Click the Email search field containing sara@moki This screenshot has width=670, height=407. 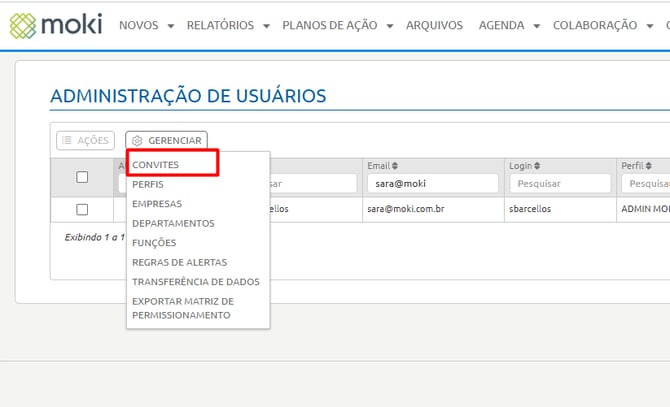coord(432,184)
